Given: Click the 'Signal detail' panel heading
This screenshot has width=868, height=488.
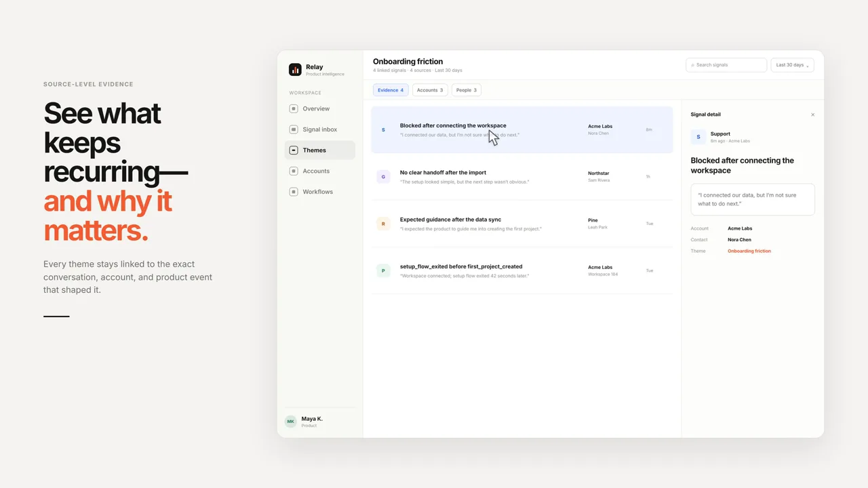Looking at the screenshot, I should point(706,115).
